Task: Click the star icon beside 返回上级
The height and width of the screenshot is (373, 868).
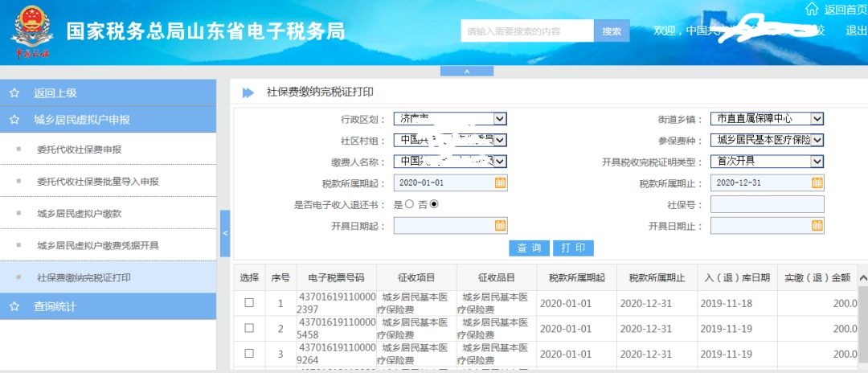Action: (x=14, y=93)
